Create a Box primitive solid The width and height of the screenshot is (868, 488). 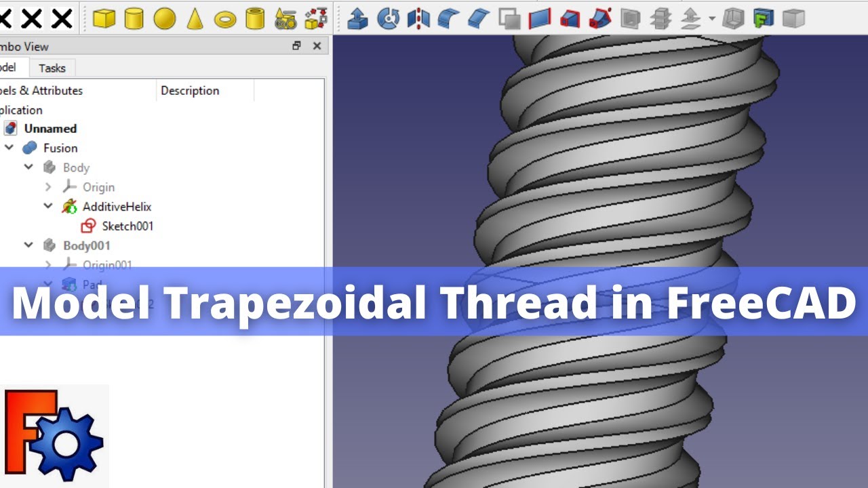click(104, 18)
